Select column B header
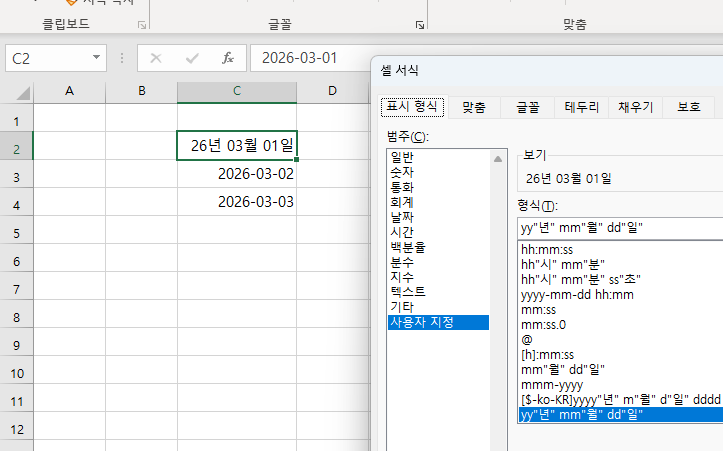 pyautogui.click(x=142, y=91)
